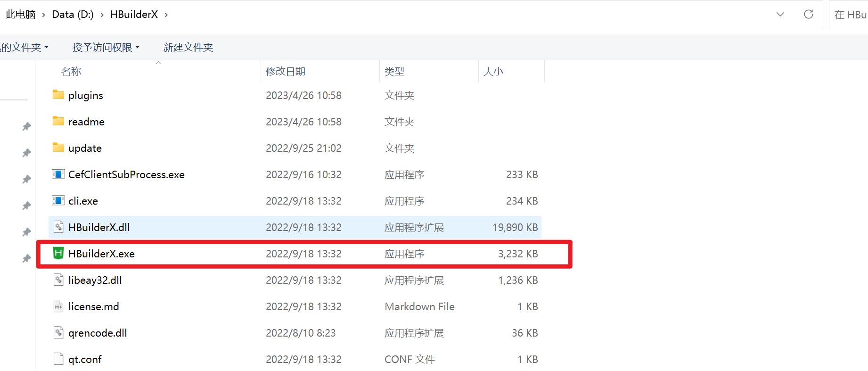Image resolution: width=868 pixels, height=371 pixels.
Task: Click the license.md markdown file icon
Action: (x=58, y=306)
